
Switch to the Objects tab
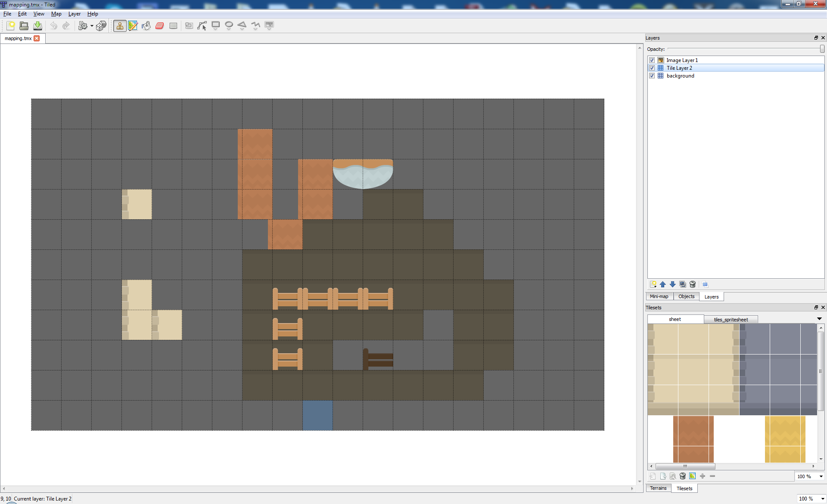[686, 296]
